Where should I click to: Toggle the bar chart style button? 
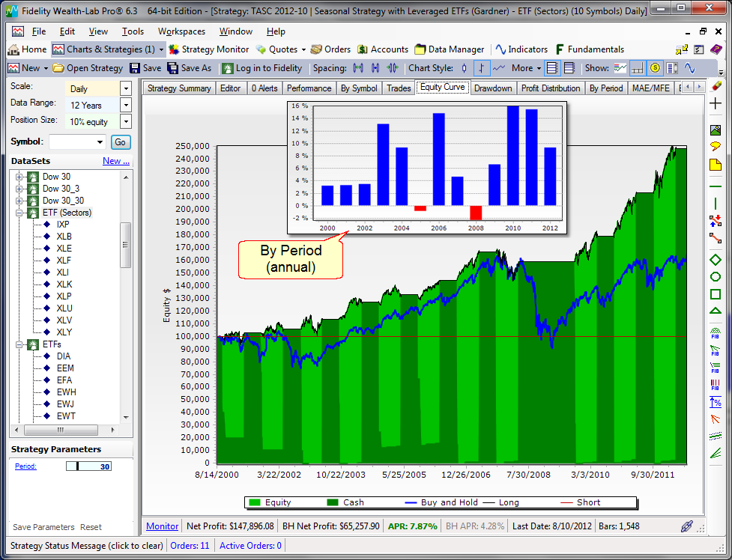482,68
